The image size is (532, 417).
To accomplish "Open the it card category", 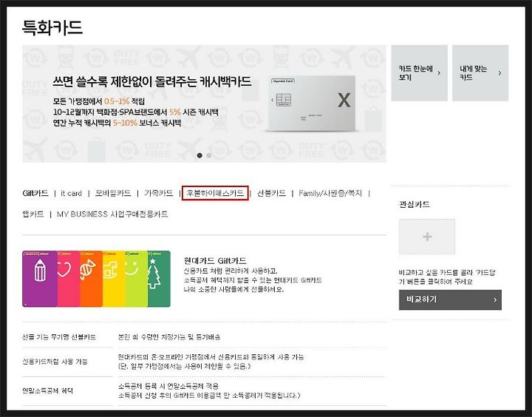I will [71, 193].
